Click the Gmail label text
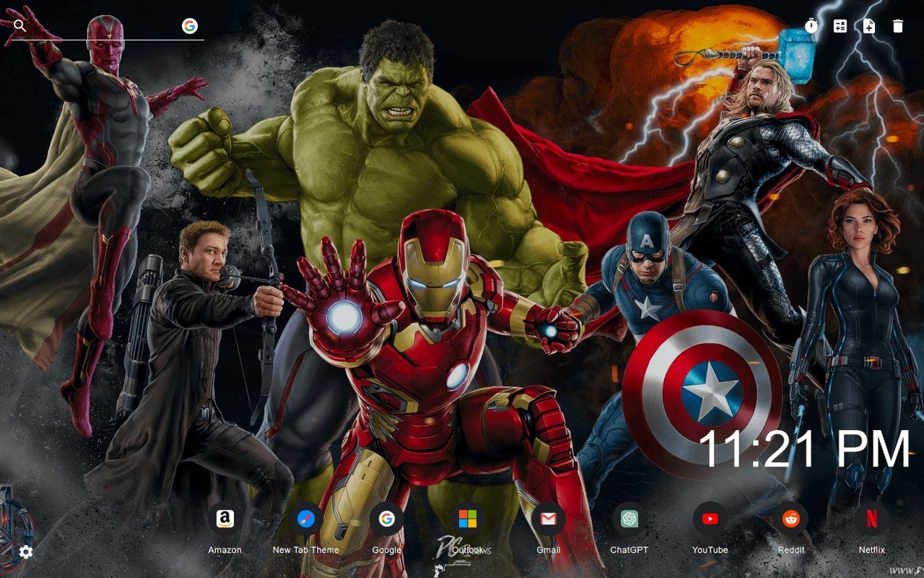 549,550
